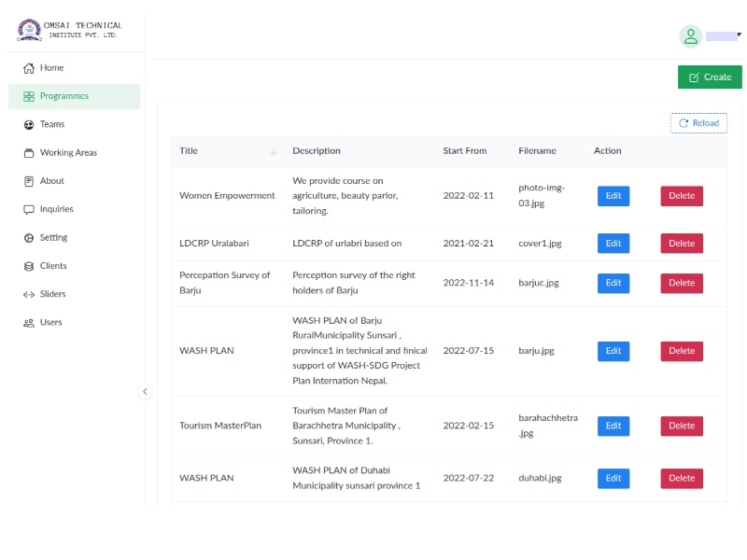Click the About document icon
Image resolution: width=747 pixels, height=560 pixels.
(x=29, y=181)
